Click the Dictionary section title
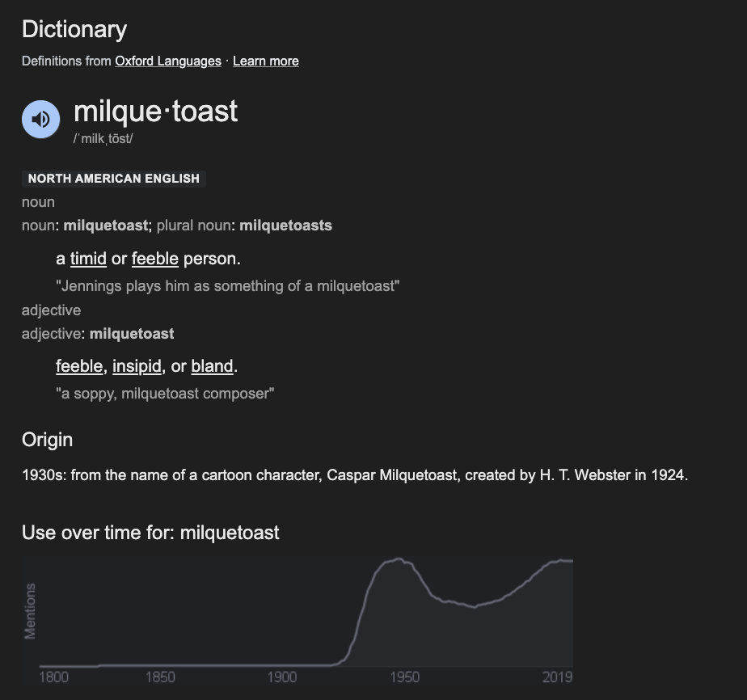 click(x=74, y=30)
